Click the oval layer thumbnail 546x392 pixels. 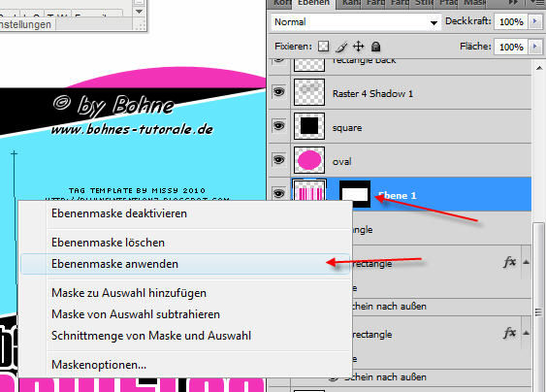pyautogui.click(x=309, y=160)
